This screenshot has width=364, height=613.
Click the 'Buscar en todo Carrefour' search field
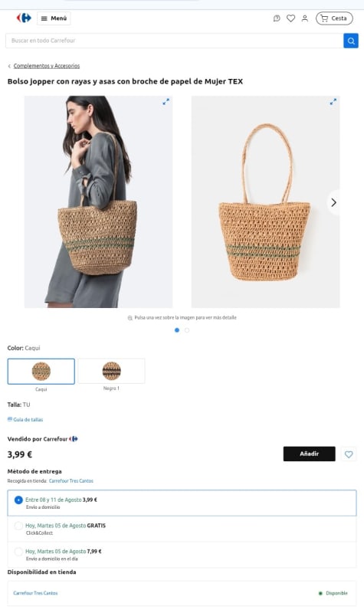click(x=175, y=41)
